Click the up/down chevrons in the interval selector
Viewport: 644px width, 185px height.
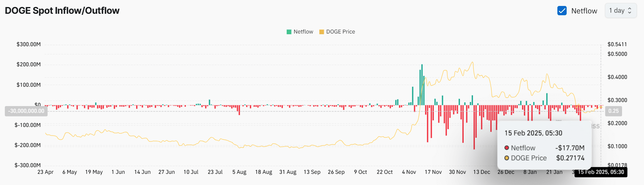629,11
